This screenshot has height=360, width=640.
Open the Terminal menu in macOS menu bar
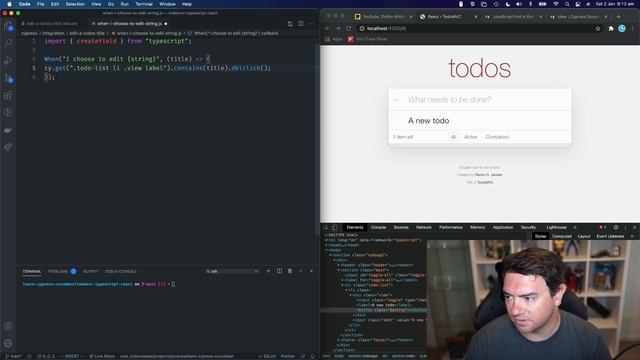pos(144,4)
